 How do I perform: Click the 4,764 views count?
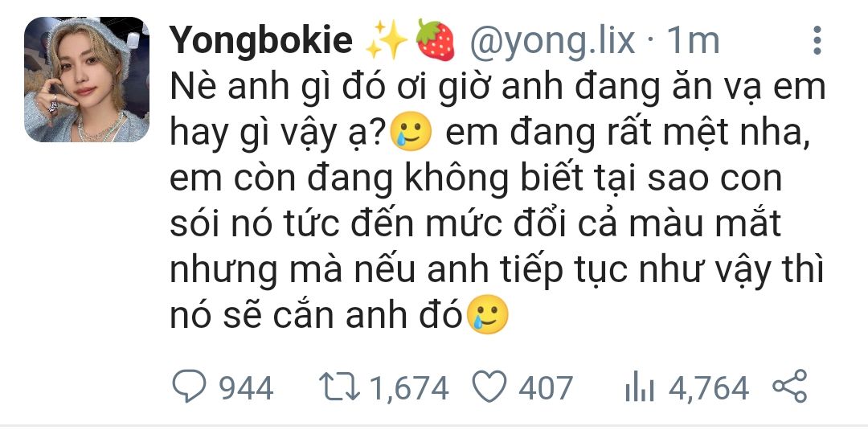709,388
